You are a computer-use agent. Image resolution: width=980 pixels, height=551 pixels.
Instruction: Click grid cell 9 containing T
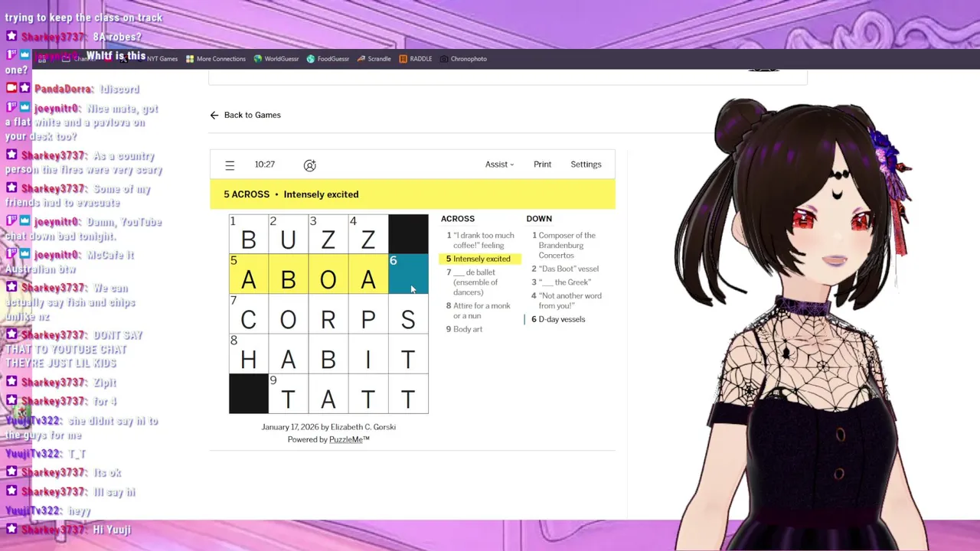(289, 393)
